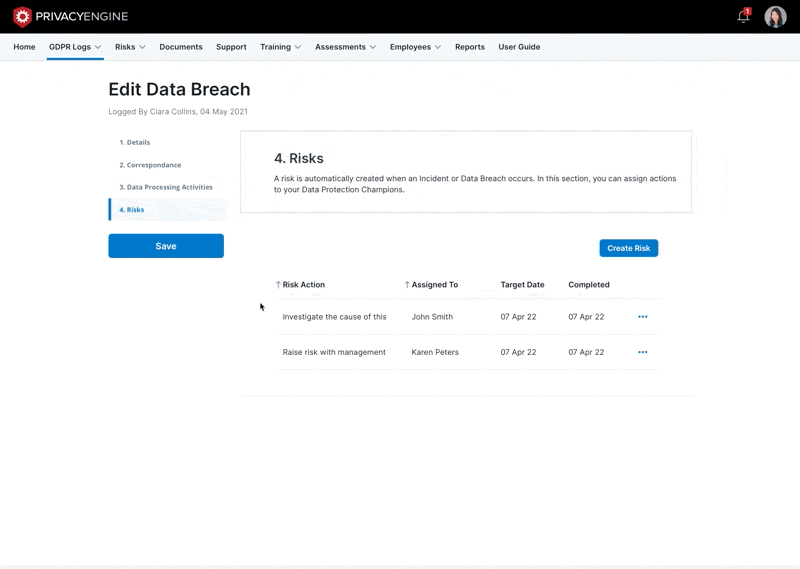
Task: Open actions menu for Raise risk with management row
Action: tap(642, 352)
